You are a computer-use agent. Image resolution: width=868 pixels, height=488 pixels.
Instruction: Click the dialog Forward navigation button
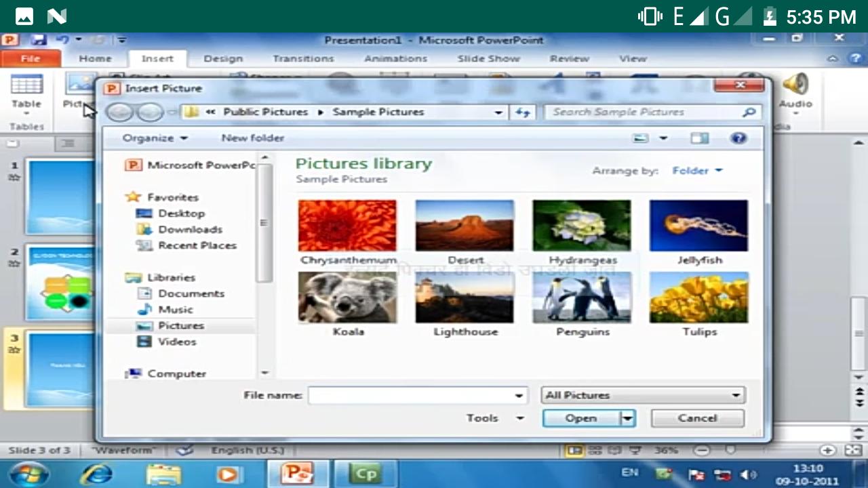tap(149, 113)
